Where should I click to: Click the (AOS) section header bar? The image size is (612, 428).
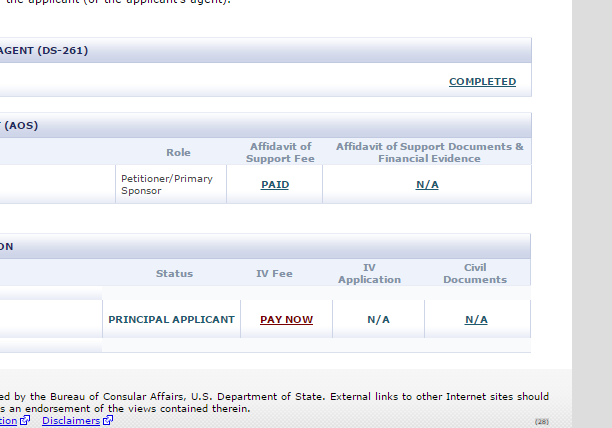point(265,125)
